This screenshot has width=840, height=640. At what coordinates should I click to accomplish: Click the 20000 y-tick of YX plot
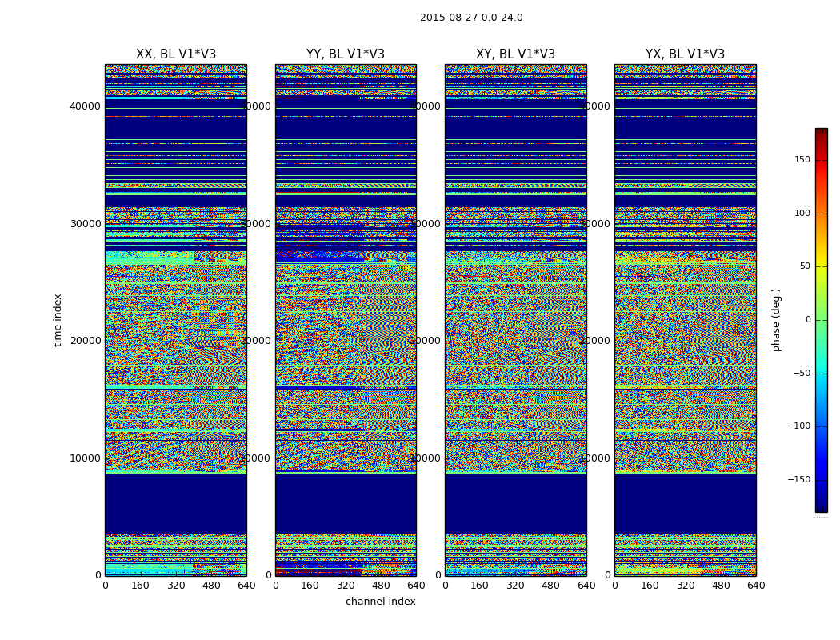tap(595, 341)
